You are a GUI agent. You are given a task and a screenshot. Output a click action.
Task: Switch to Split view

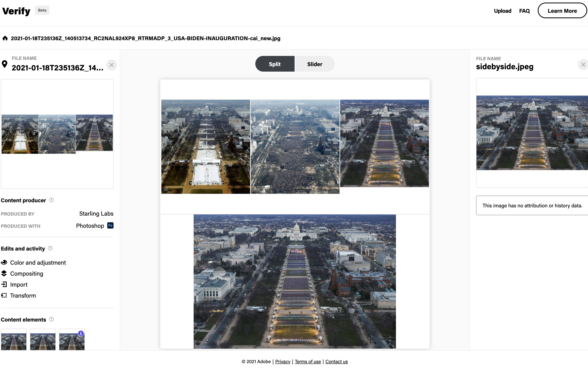[x=275, y=64]
